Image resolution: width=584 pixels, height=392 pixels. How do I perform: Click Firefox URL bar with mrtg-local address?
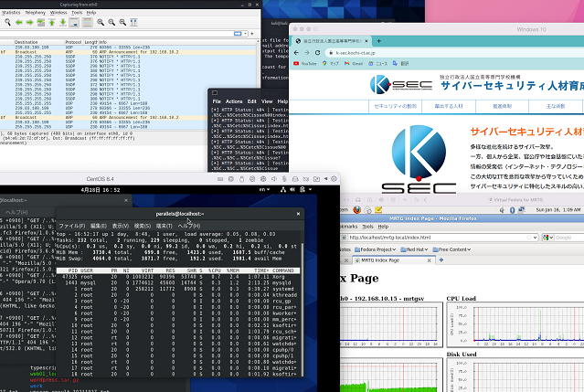tap(440, 238)
